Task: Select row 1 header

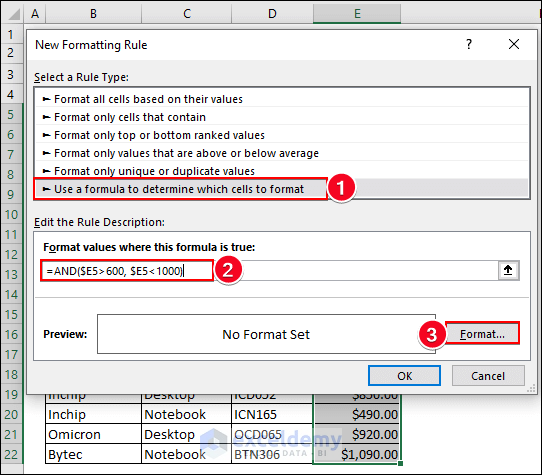Action: [x=11, y=34]
